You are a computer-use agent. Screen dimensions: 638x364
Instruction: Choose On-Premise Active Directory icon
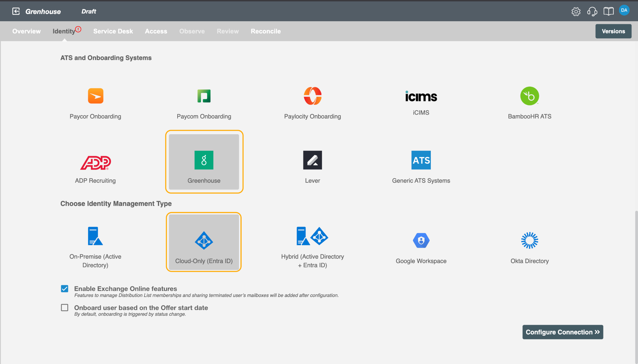tap(95, 236)
